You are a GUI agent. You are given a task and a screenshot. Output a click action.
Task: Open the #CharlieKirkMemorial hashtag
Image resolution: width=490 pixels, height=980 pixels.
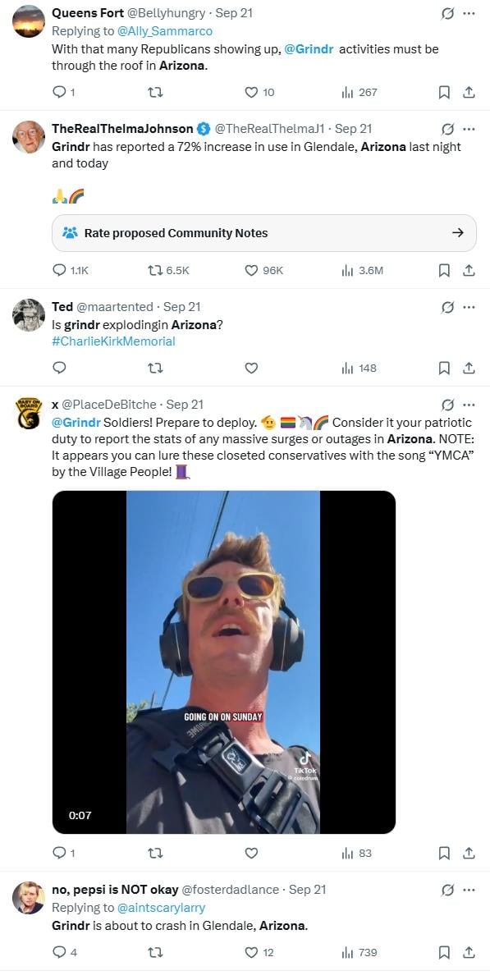pyautogui.click(x=113, y=341)
